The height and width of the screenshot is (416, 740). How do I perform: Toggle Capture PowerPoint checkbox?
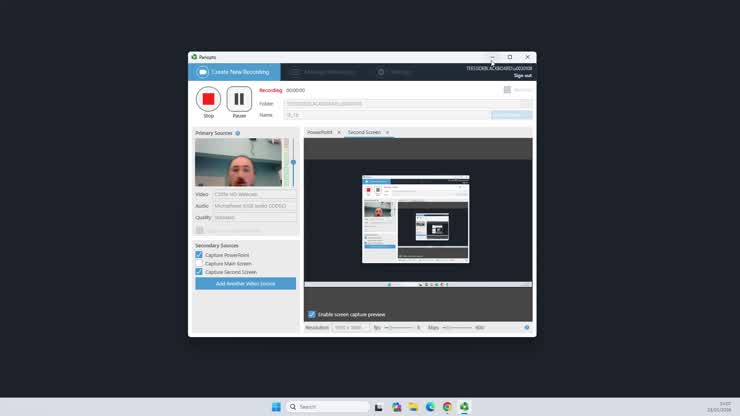(x=199, y=255)
